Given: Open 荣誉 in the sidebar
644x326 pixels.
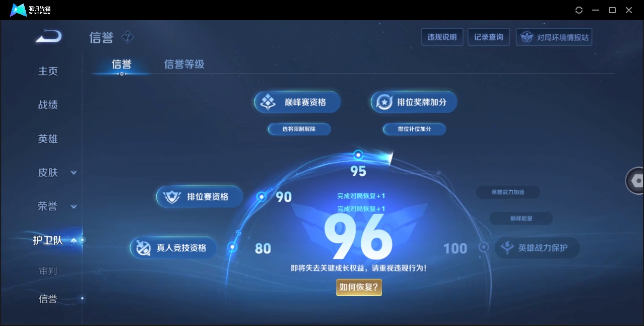Looking at the screenshot, I should pos(48,206).
